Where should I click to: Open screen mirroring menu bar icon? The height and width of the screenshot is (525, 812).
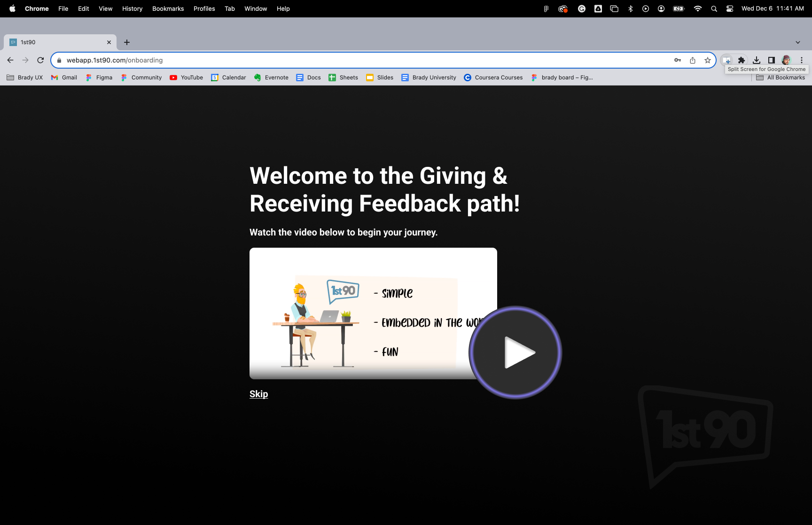coord(614,8)
